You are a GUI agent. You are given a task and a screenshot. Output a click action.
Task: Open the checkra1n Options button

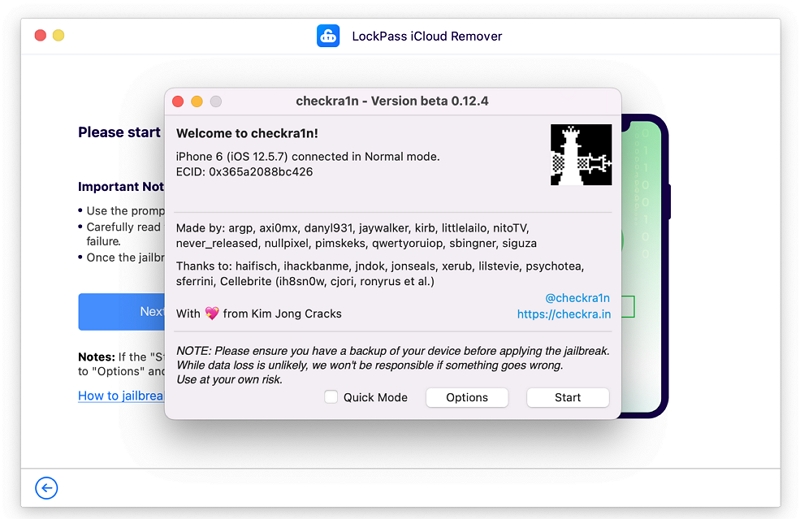point(467,398)
